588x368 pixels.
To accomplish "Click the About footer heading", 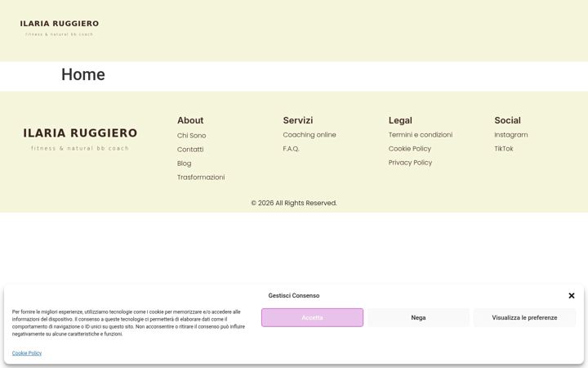I will coord(190,120).
